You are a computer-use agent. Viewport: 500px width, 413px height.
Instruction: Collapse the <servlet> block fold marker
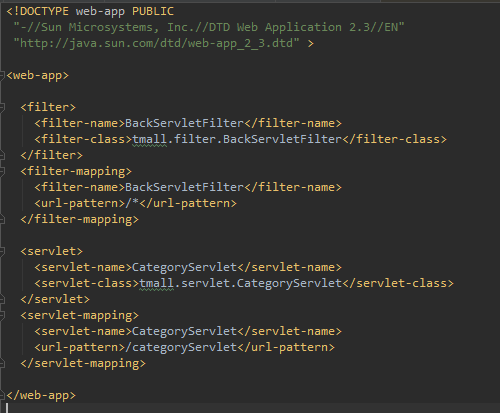coord(2,251)
